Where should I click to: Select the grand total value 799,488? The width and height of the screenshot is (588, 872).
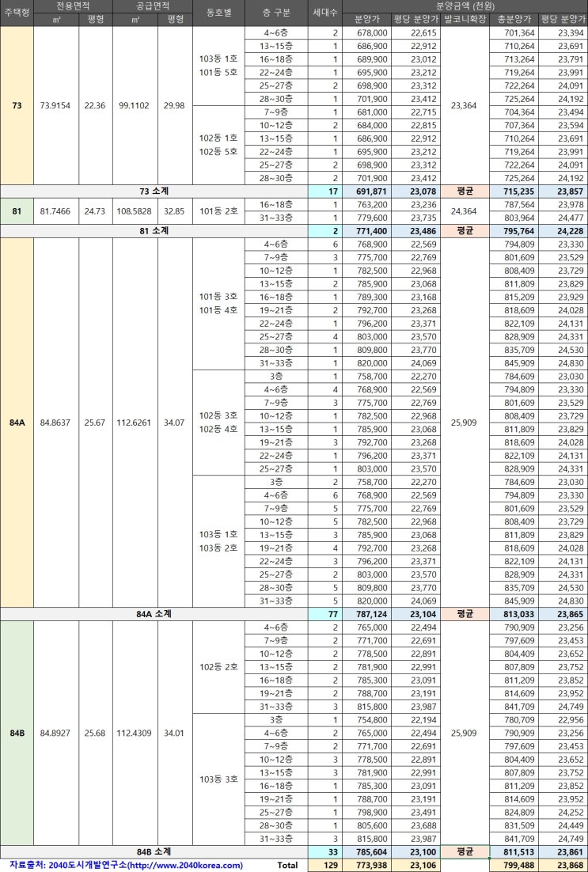514,866
